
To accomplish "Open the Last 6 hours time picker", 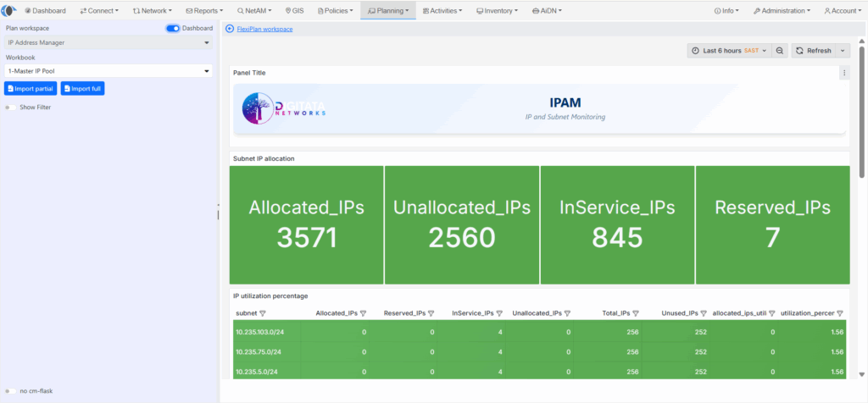I will (729, 51).
